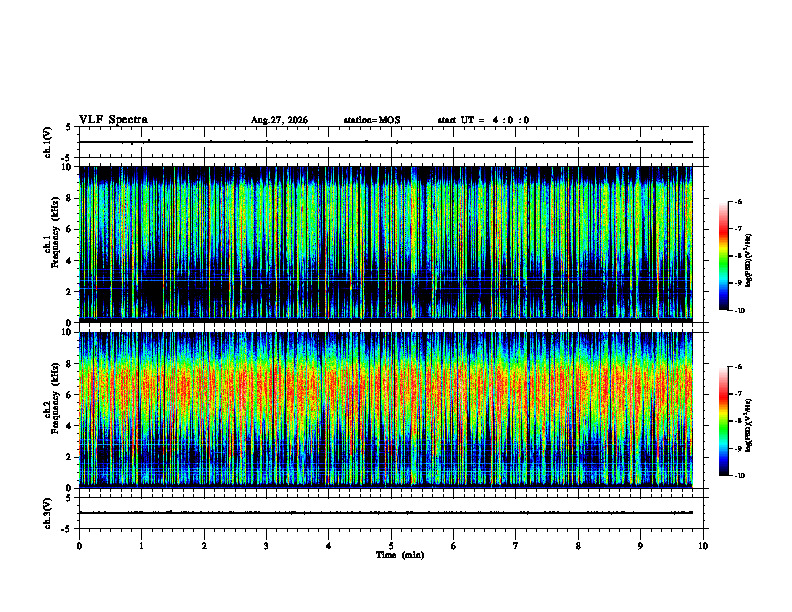Click the date label 'Aug.27, 2026'
This screenshot has width=792, height=612.
point(279,120)
